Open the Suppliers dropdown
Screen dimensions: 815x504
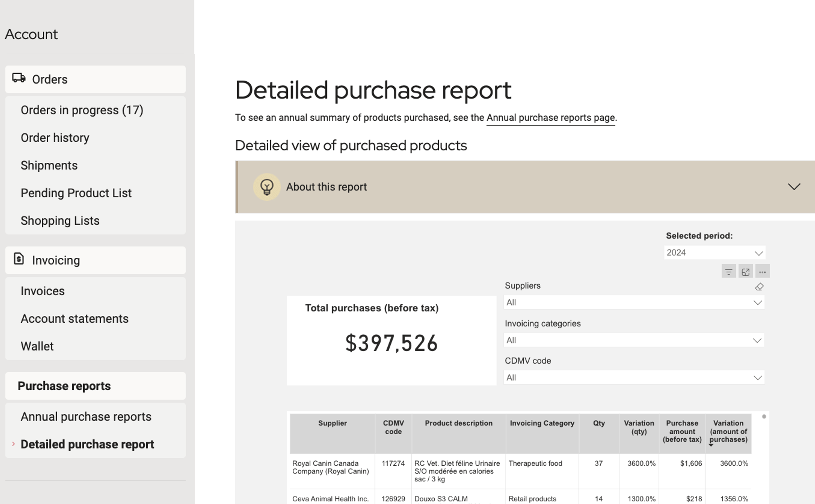(634, 303)
